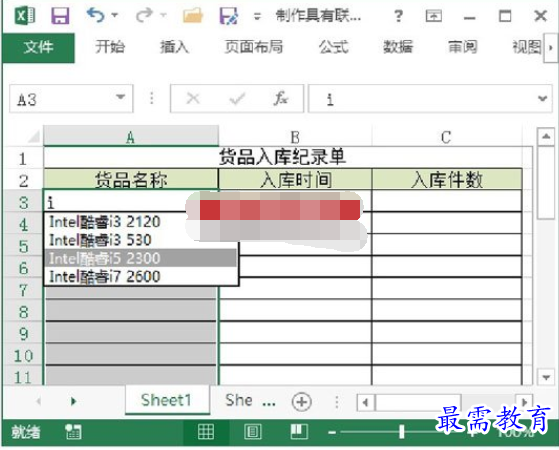Select all cells using the corner triangle

(x=33, y=136)
